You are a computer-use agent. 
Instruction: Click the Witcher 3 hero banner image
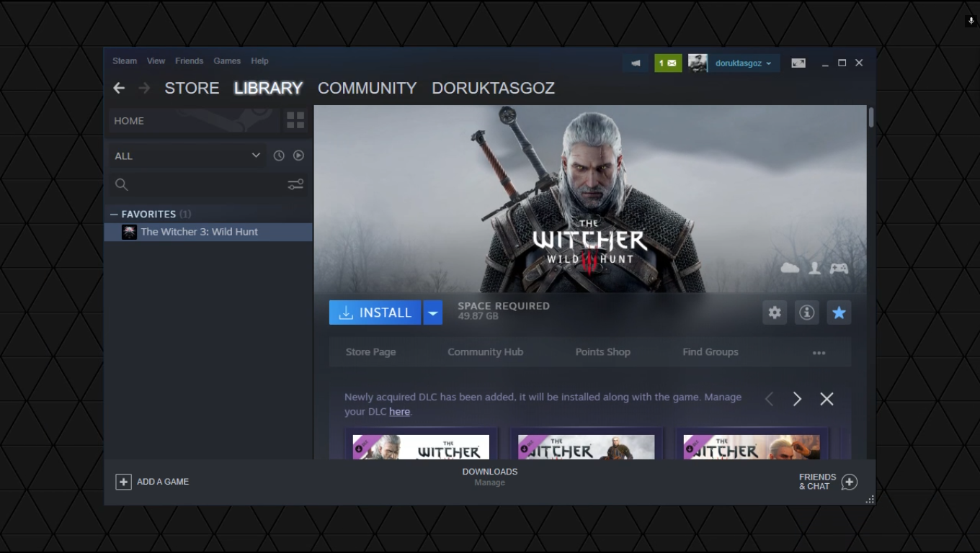[x=590, y=199]
